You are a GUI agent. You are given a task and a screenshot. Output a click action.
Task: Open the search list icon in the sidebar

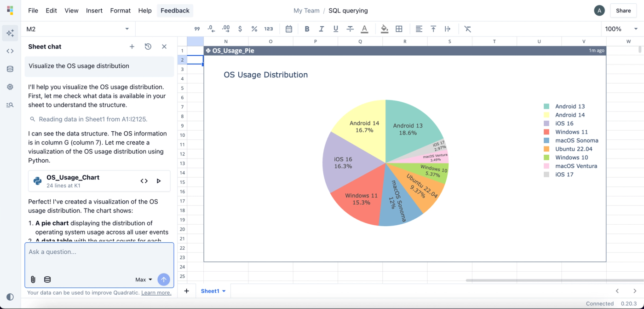(10, 105)
